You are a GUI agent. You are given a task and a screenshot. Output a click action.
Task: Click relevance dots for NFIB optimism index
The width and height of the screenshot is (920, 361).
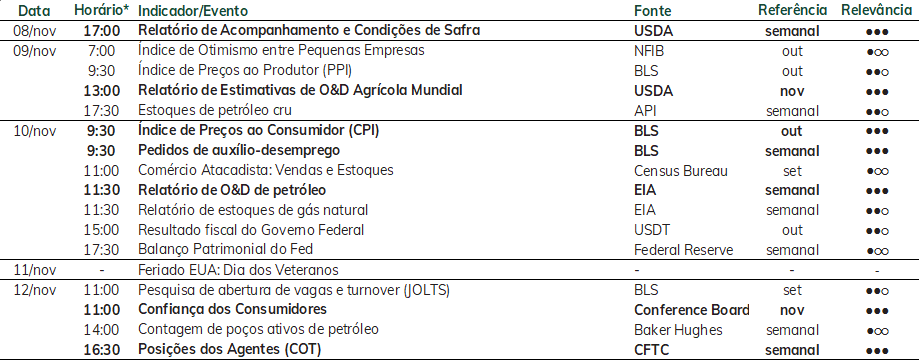point(877,52)
